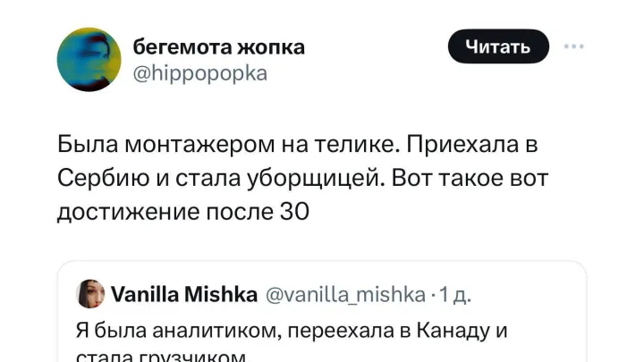Open the бегемота жопка display name
The width and height of the screenshot is (644, 362).
coord(218,47)
